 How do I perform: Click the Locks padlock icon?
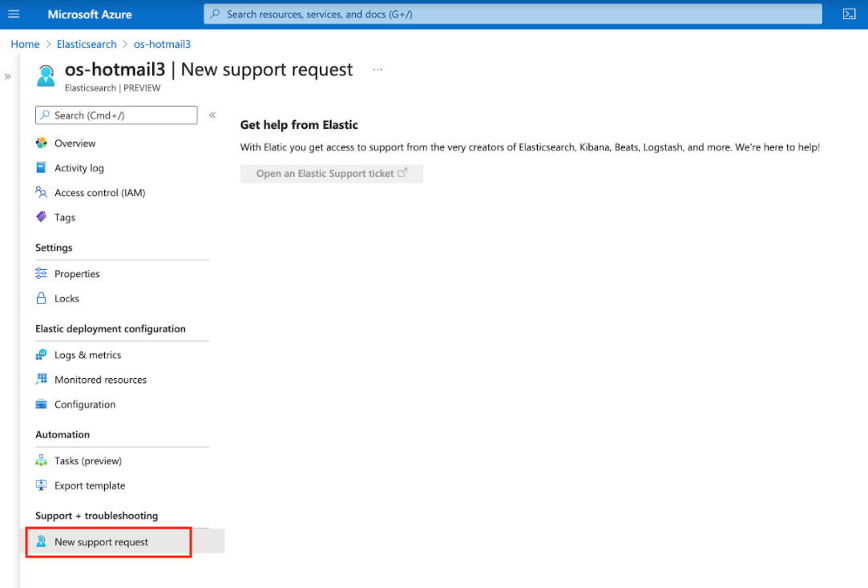coord(42,299)
